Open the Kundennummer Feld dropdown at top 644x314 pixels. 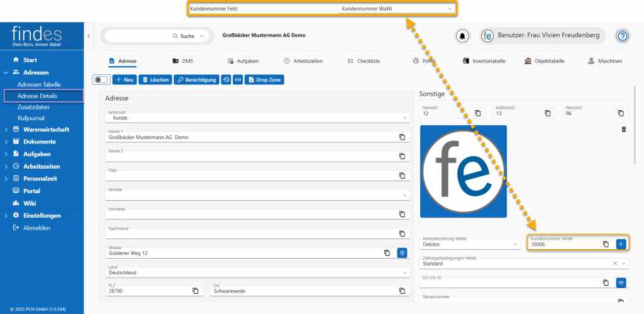[x=396, y=8]
